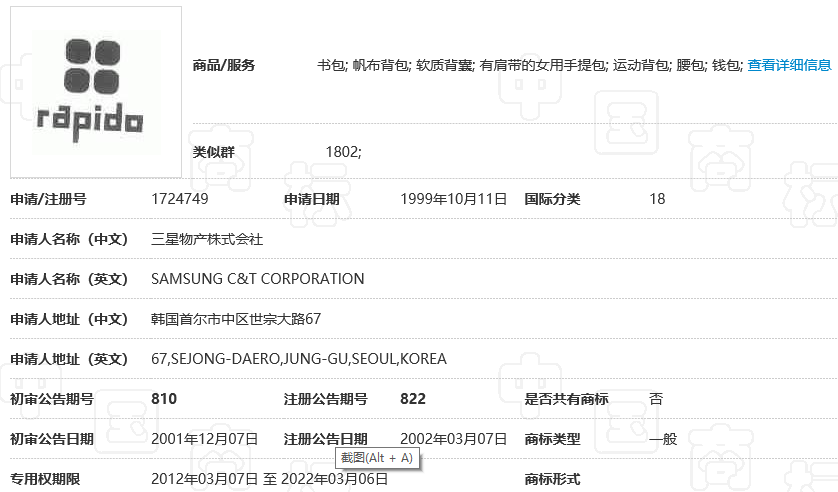Click the 截图(Alt + A) tooltip
838x492 pixels.
(375, 458)
